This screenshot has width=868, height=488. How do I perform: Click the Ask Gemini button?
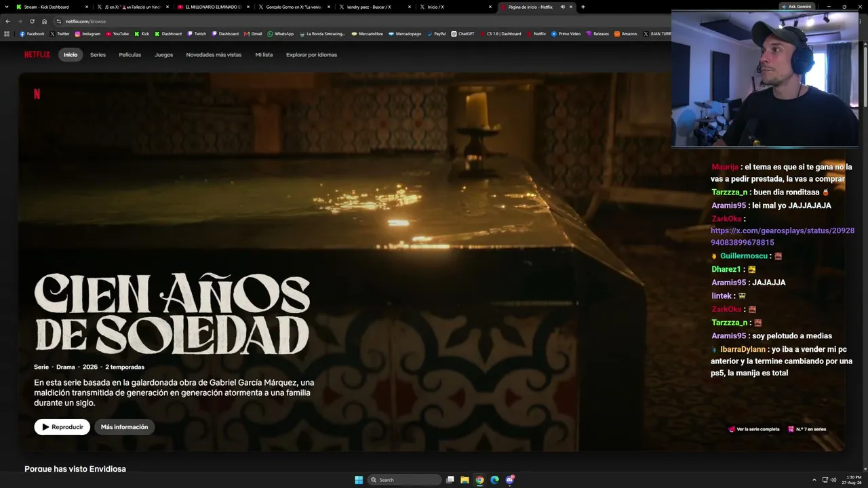pyautogui.click(x=796, y=7)
